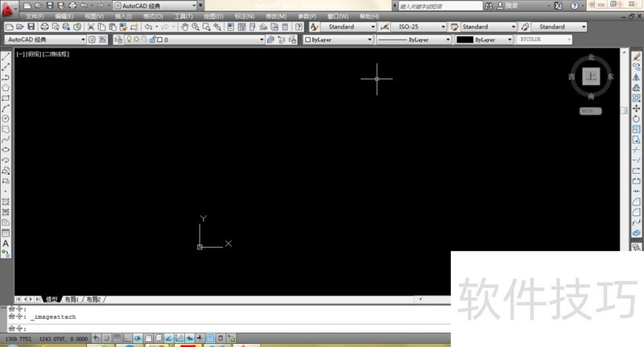The width and height of the screenshot is (644, 347).
Task: Click the 登录 sign-in button
Action: 508,6
